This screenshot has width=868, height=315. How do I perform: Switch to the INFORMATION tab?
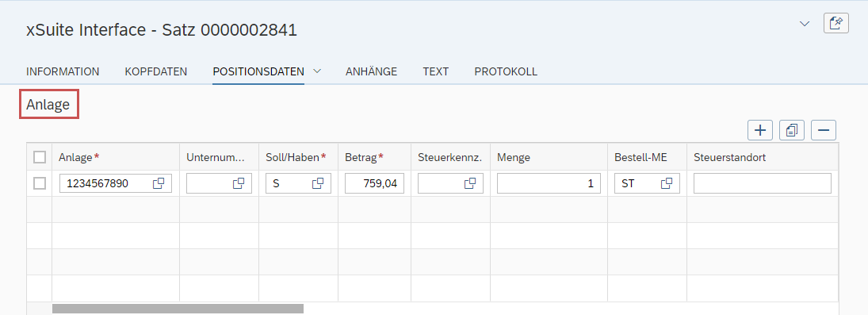(x=63, y=71)
